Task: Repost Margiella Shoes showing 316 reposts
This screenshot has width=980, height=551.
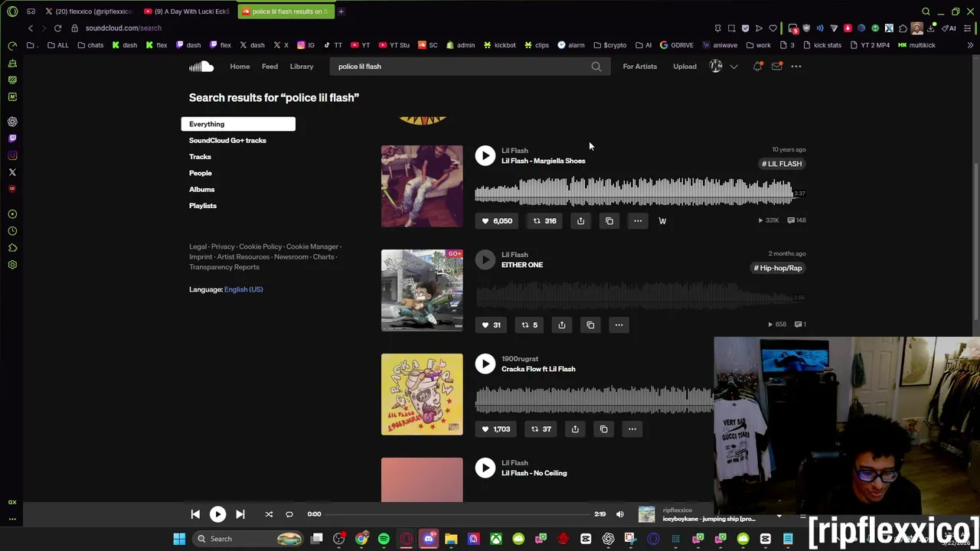Action: (544, 220)
